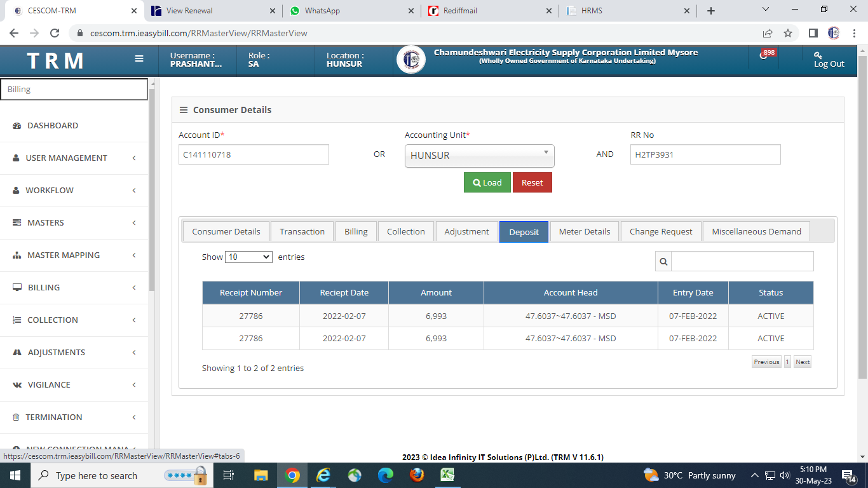This screenshot has height=488, width=868.
Task: Open Google Chrome from the taskbar
Action: 292,475
